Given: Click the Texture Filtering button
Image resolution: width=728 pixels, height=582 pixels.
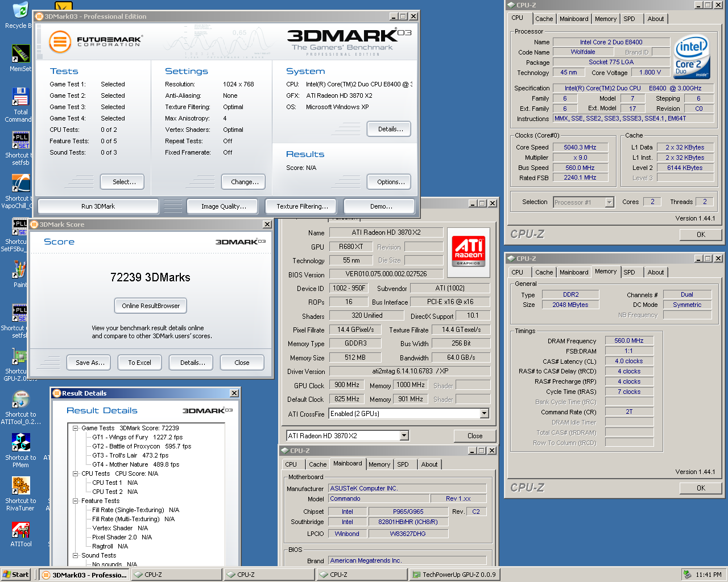Looking at the screenshot, I should (x=302, y=206).
